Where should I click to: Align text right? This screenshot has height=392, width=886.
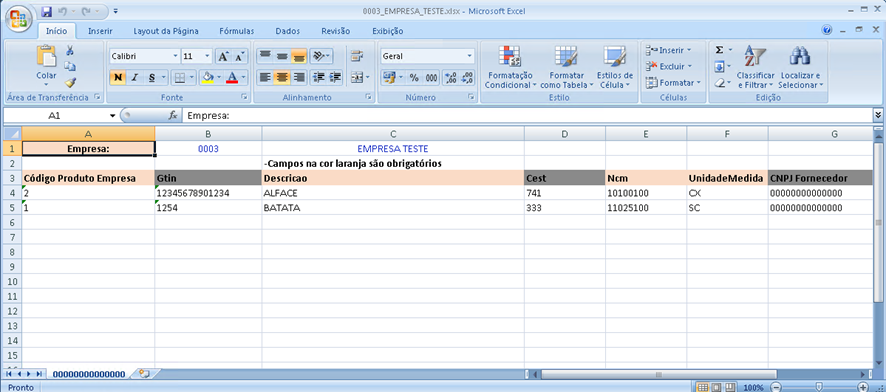click(x=299, y=77)
